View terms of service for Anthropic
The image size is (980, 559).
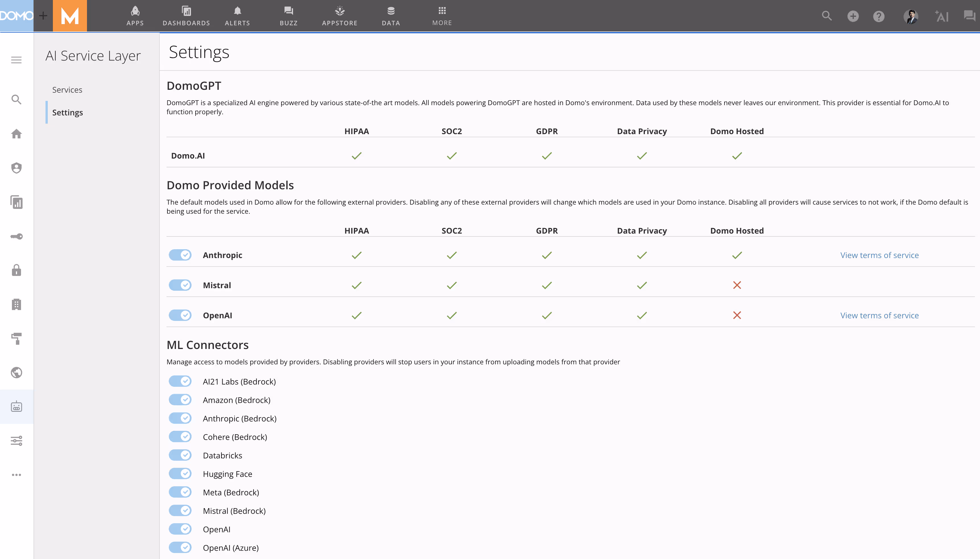coord(879,255)
